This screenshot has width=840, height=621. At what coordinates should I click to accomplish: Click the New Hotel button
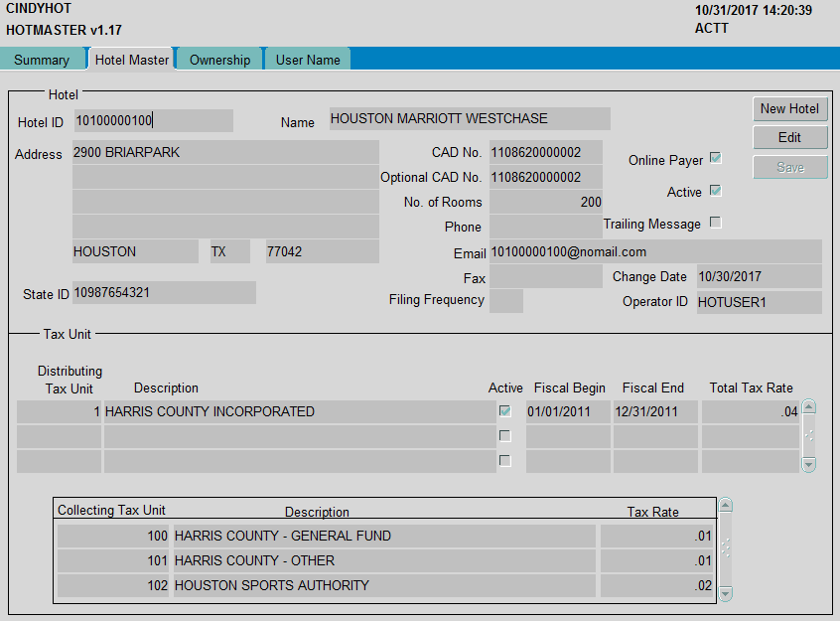coord(789,108)
